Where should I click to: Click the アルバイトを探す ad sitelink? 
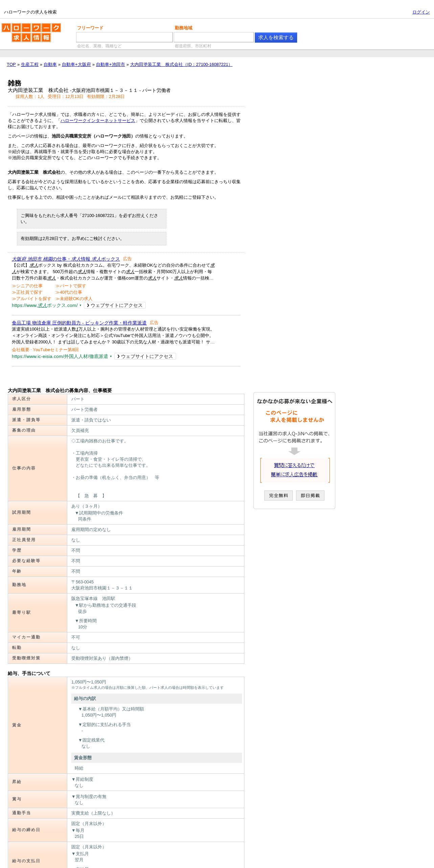point(31,299)
